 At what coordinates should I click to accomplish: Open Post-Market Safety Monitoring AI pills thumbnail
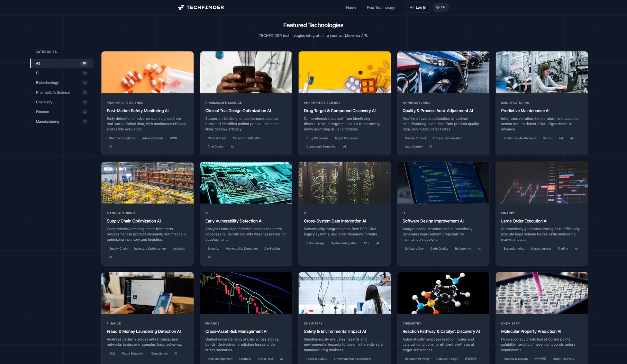pos(147,72)
